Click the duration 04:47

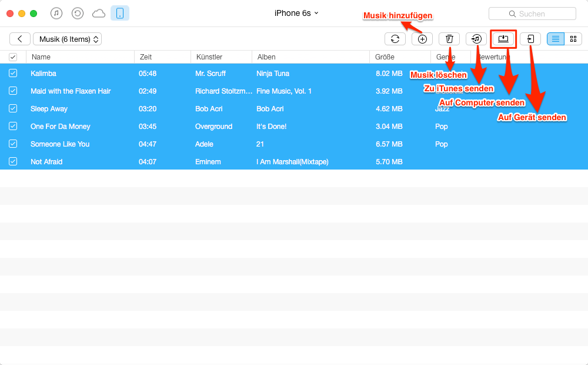(x=148, y=144)
